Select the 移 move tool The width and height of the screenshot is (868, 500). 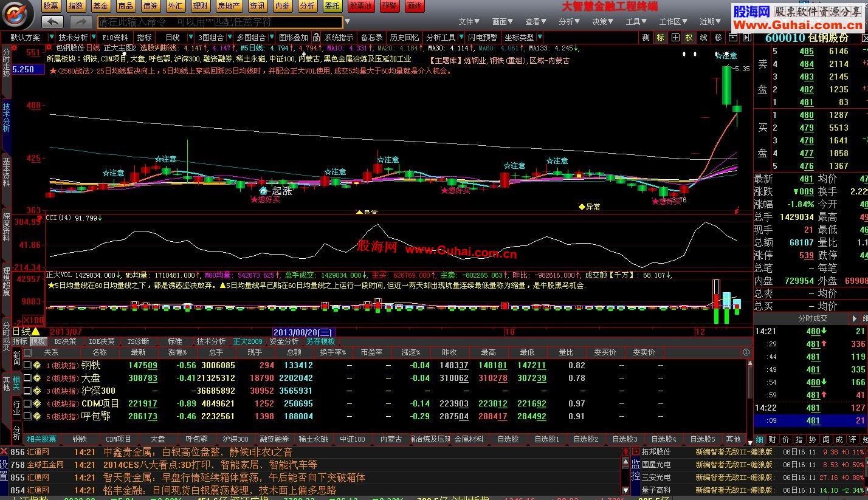pos(718,38)
